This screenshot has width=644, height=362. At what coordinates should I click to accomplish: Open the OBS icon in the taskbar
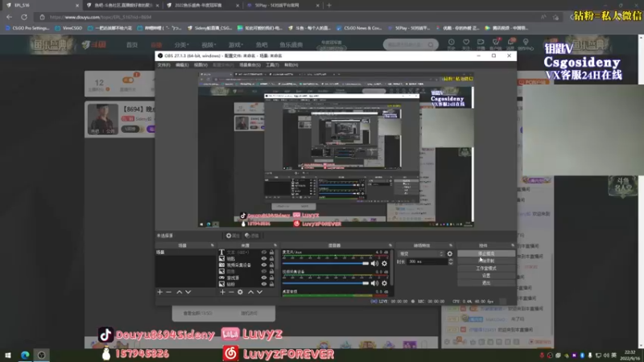pyautogui.click(x=42, y=355)
